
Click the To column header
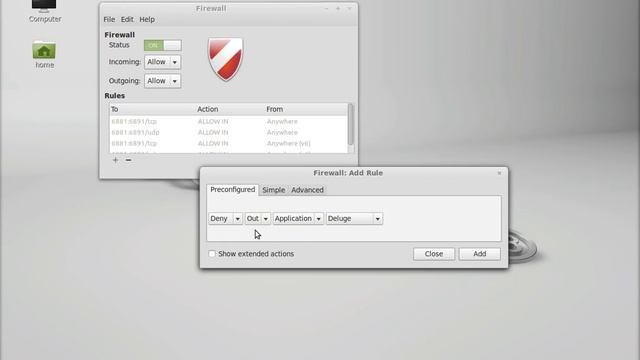153,109
